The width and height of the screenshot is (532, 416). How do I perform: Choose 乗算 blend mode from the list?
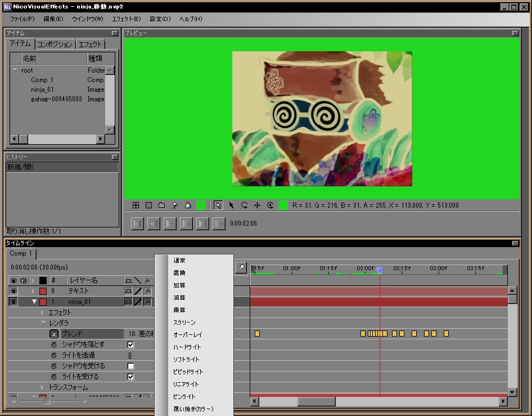point(179,310)
